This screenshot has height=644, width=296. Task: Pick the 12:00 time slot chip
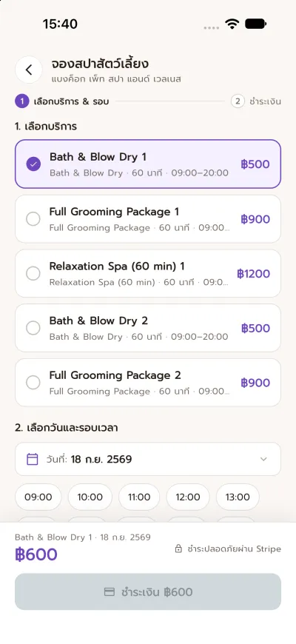coord(188,497)
